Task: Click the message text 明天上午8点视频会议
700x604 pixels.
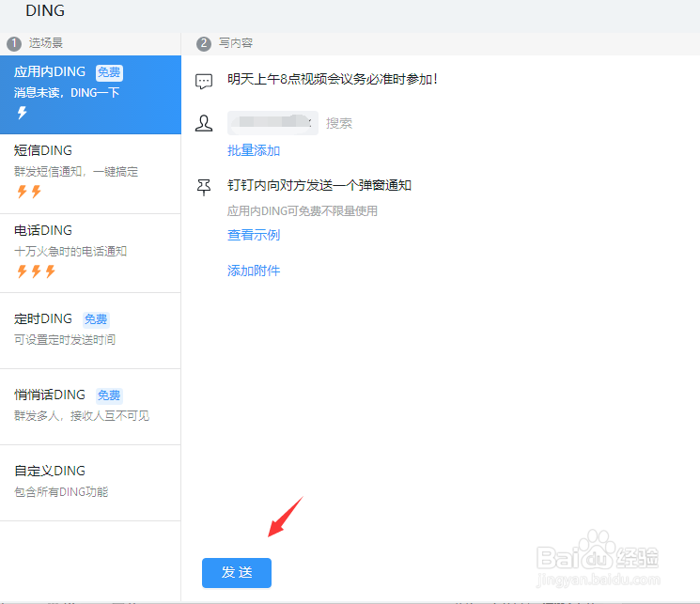Action: [332, 79]
